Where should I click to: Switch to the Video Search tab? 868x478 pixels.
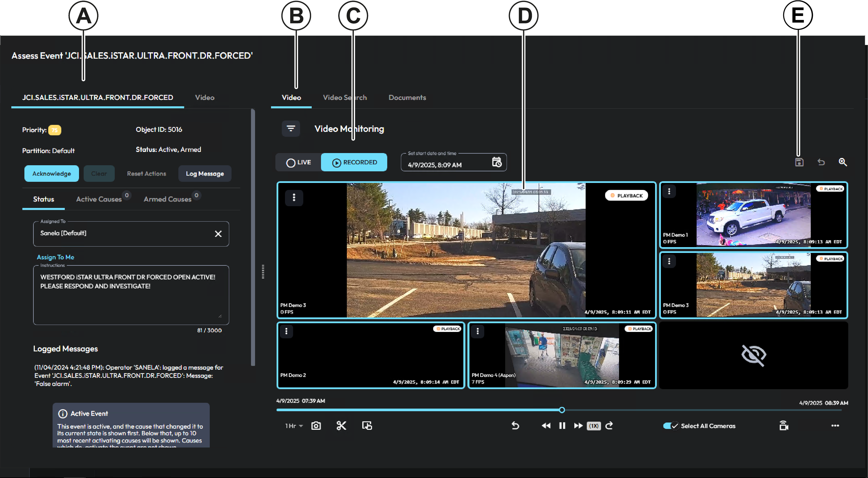pyautogui.click(x=345, y=97)
